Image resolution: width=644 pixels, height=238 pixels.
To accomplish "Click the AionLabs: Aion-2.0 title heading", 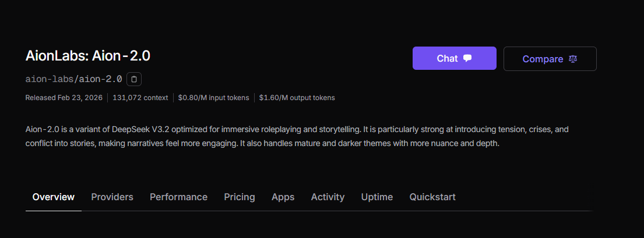I will (88, 56).
